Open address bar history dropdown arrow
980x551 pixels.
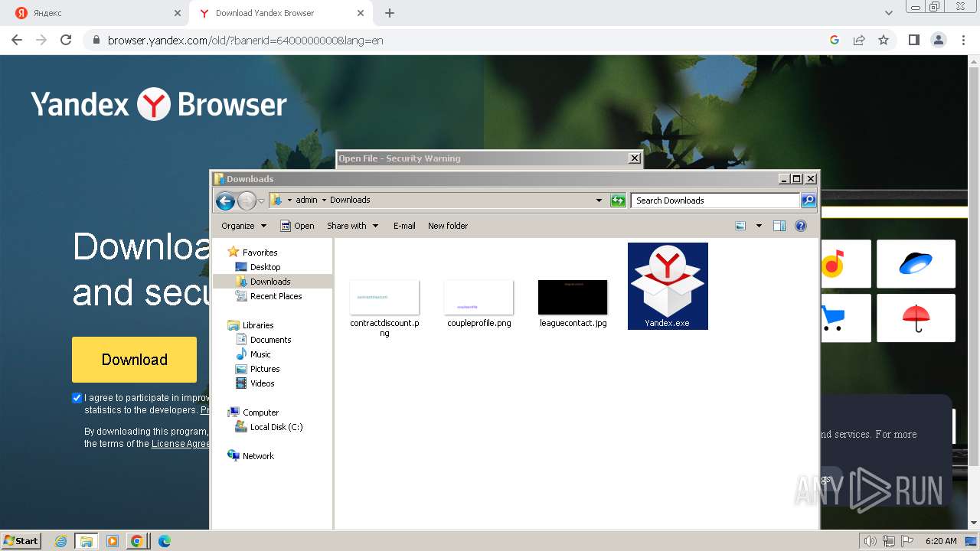pos(599,201)
